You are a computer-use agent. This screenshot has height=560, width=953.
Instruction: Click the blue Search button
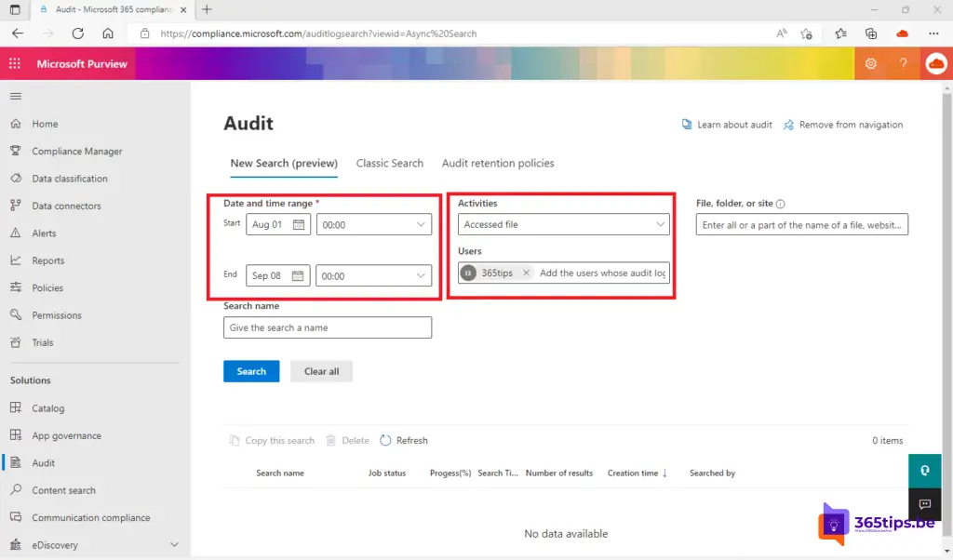click(x=251, y=371)
